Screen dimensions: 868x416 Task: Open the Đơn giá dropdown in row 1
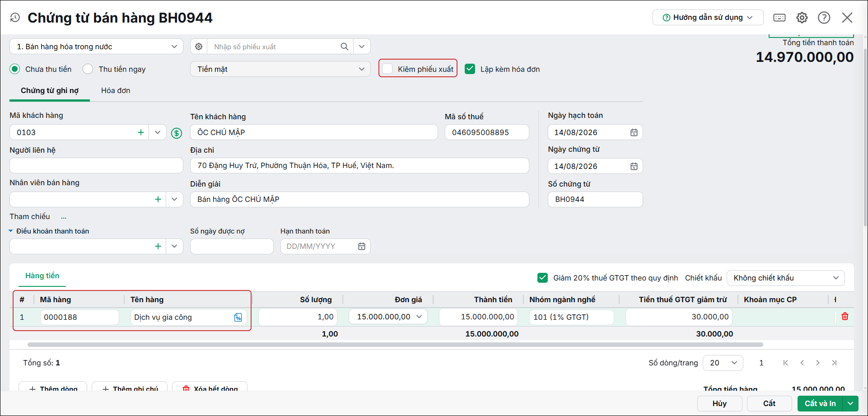419,317
